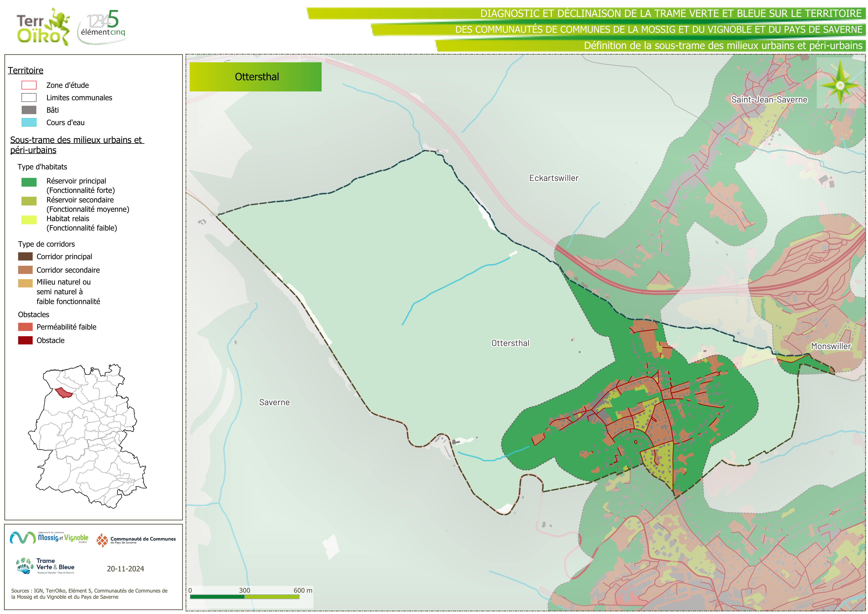The image size is (868, 614).
Task: Click the Communauté de Communes Saverne logo
Action: click(x=136, y=540)
